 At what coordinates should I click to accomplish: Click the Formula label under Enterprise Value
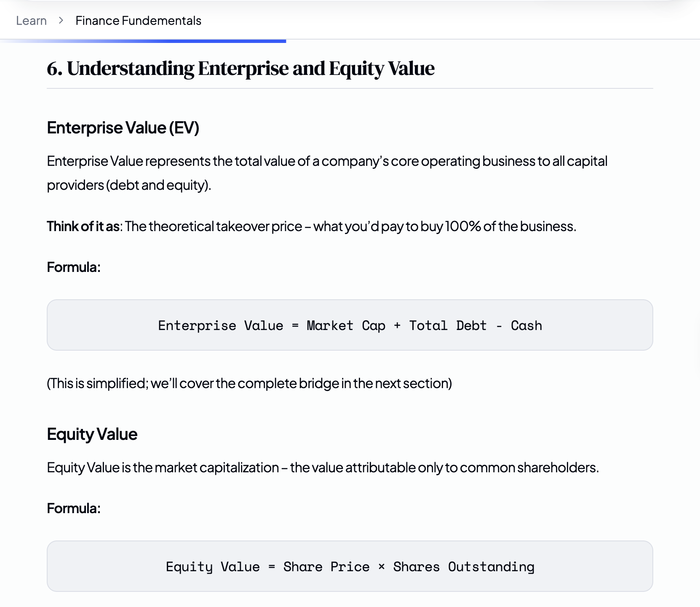tap(73, 266)
